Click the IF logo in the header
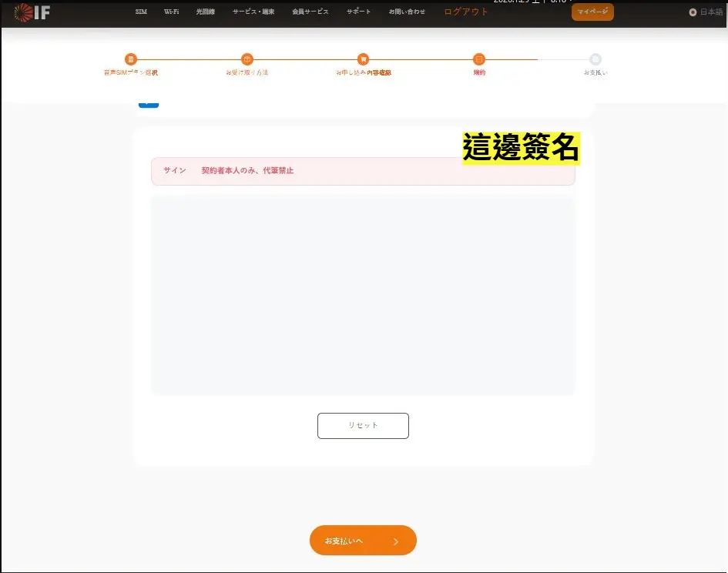728x573 pixels. [x=32, y=12]
